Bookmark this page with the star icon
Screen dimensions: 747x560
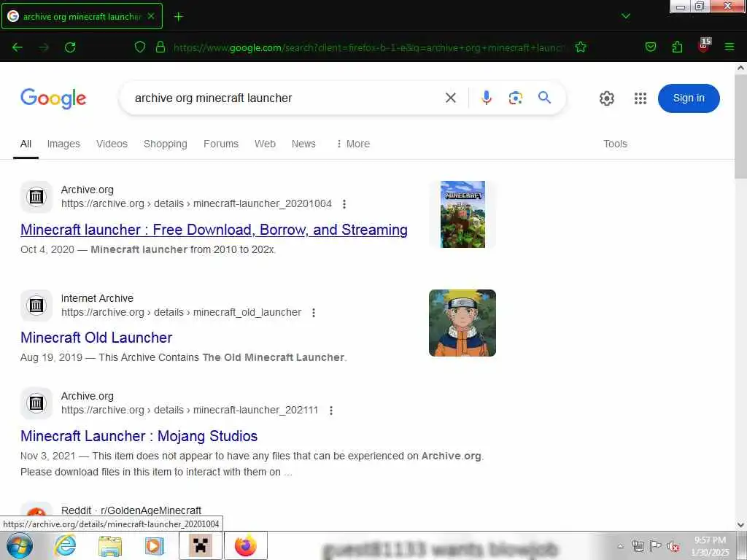coord(580,47)
